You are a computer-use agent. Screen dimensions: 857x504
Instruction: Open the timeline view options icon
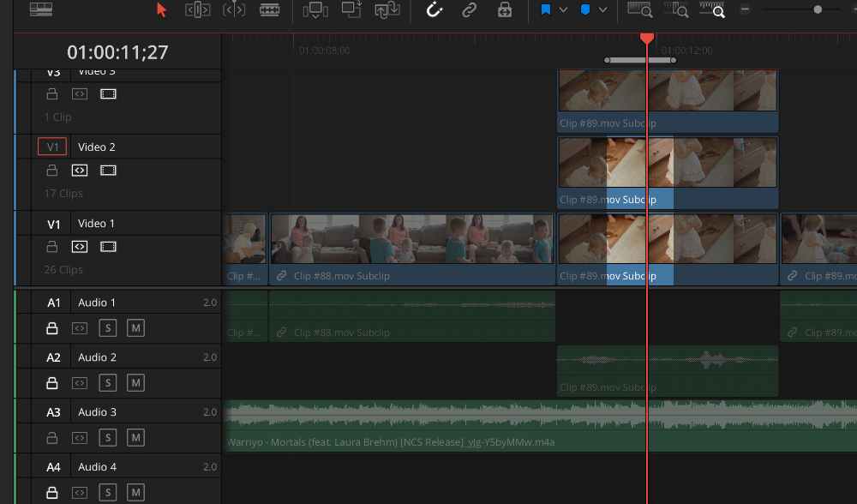coord(41,9)
